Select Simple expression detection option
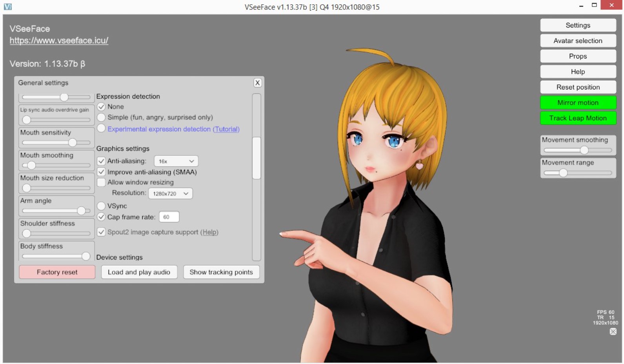624x364 pixels. tap(101, 117)
